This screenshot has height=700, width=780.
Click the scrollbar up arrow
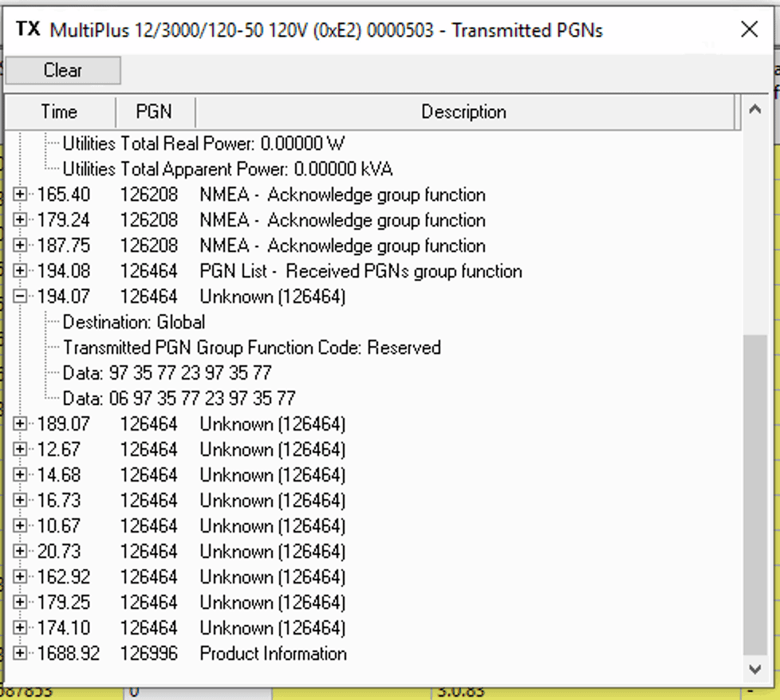755,109
